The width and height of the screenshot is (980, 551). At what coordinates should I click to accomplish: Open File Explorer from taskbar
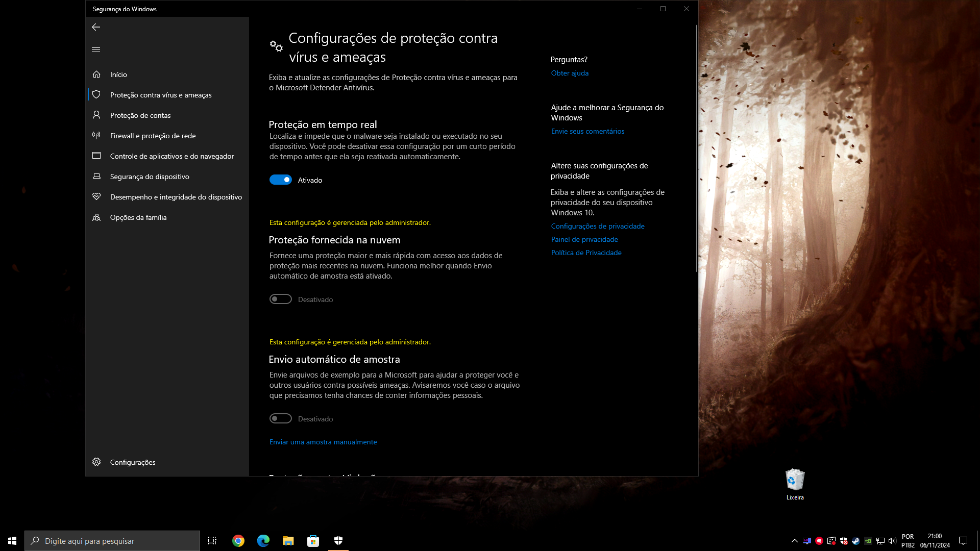pos(288,541)
